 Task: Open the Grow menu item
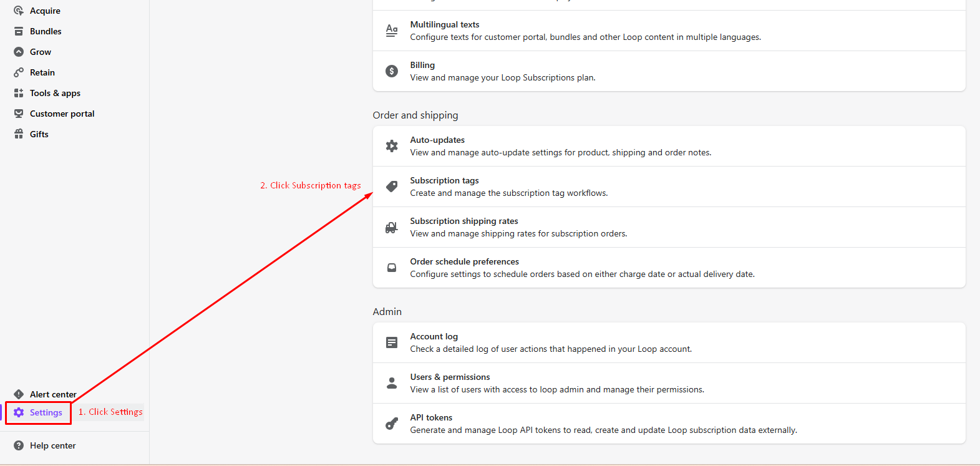(41, 52)
